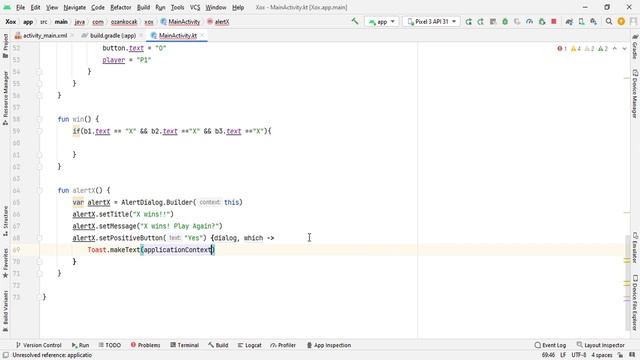Open the Project tool window
The image size is (640, 360).
coord(5,46)
